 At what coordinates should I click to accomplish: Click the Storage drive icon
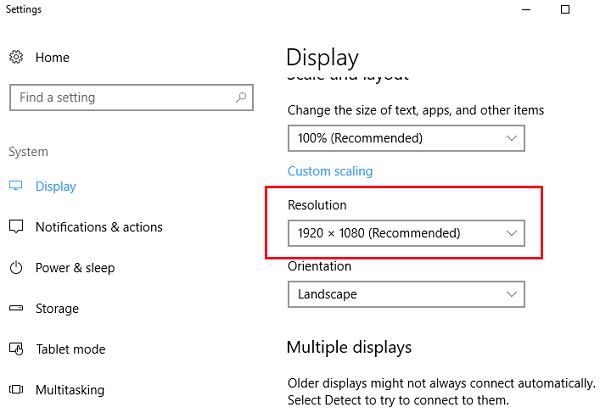pyautogui.click(x=16, y=309)
